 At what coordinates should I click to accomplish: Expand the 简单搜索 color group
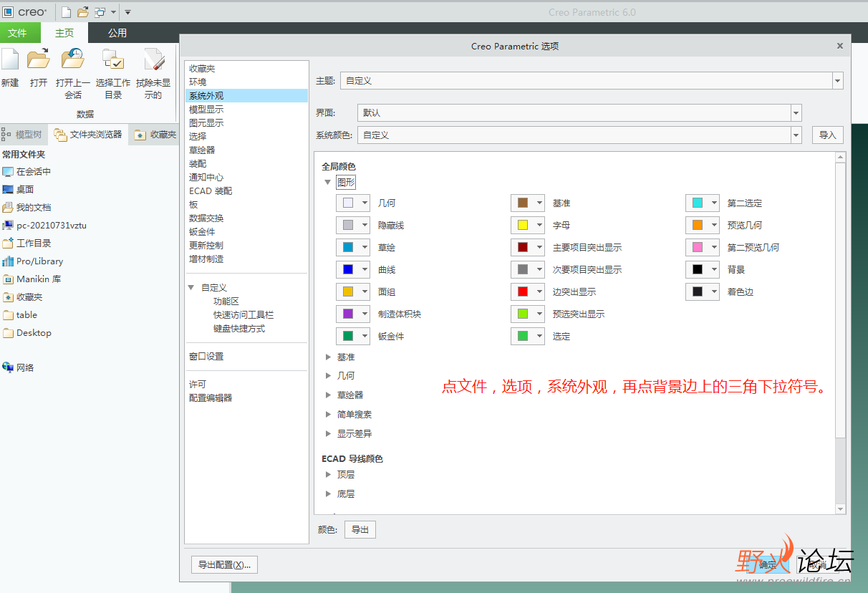[x=328, y=415]
